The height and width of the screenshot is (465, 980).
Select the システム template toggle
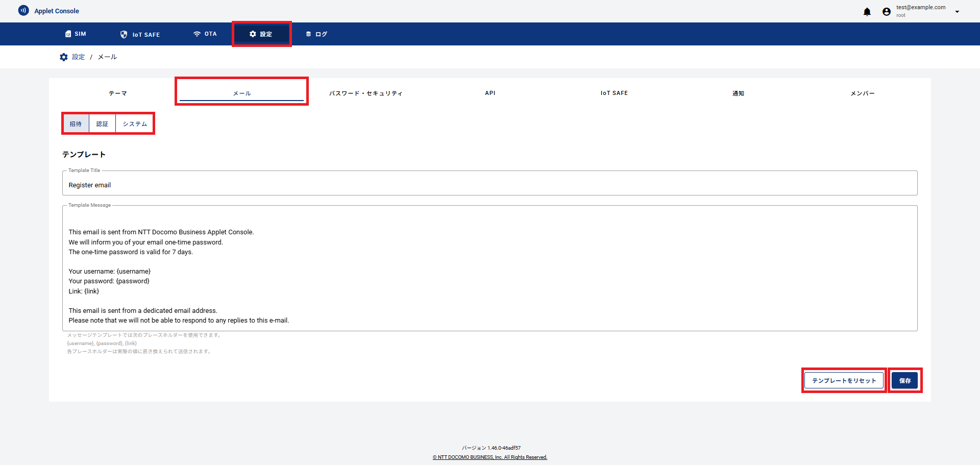135,124
